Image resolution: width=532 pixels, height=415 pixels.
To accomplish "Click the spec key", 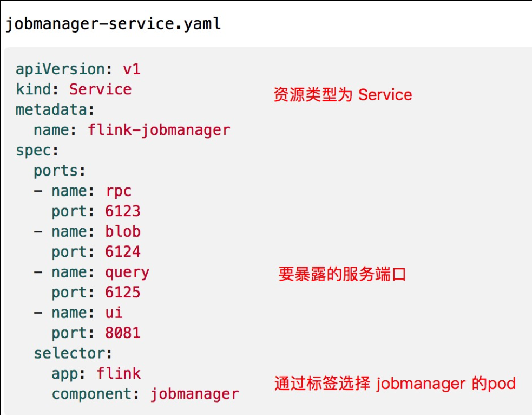I will 37,151.
